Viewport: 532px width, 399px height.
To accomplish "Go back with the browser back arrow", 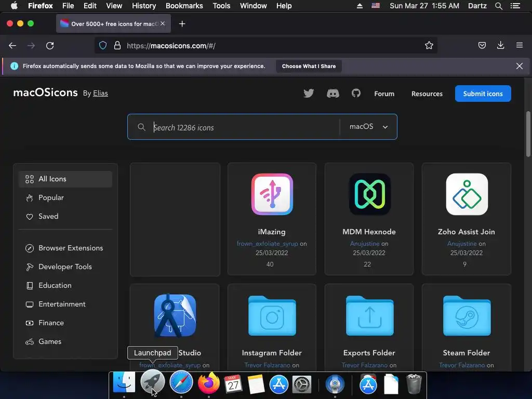I will click(x=12, y=46).
